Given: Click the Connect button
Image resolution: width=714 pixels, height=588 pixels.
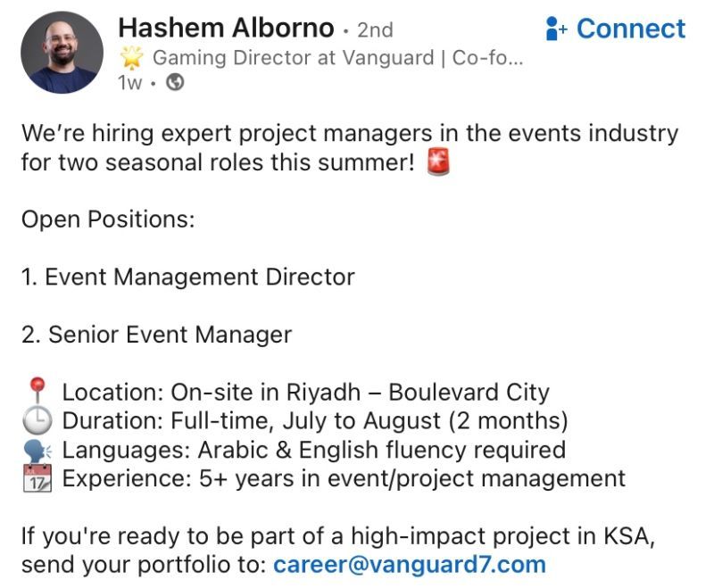Looking at the screenshot, I should pyautogui.click(x=615, y=29).
